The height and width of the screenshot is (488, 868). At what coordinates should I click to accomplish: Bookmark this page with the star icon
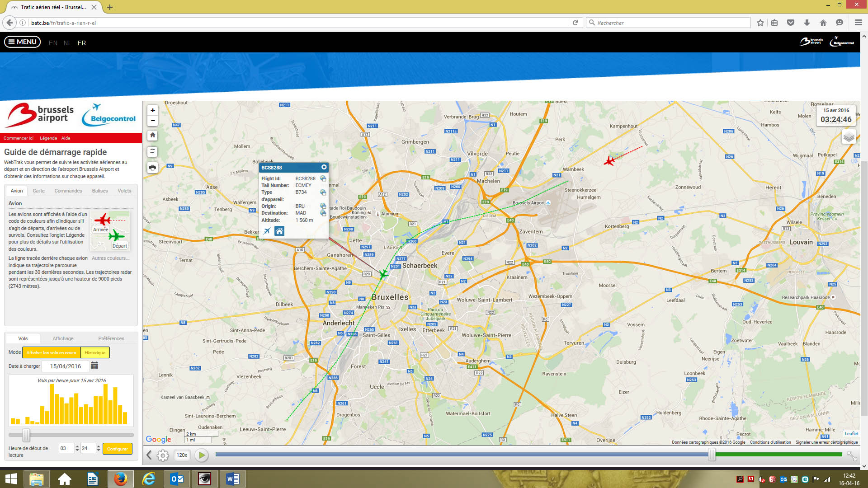tap(760, 23)
